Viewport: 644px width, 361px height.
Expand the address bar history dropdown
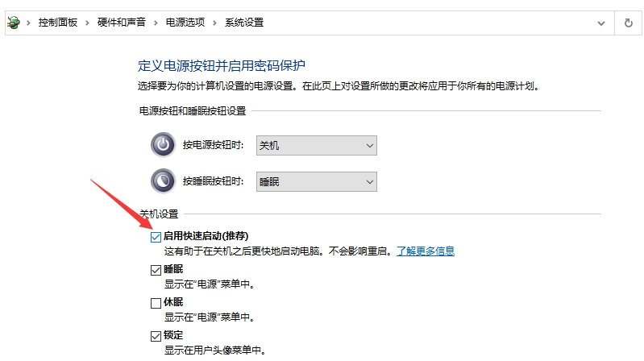click(600, 23)
